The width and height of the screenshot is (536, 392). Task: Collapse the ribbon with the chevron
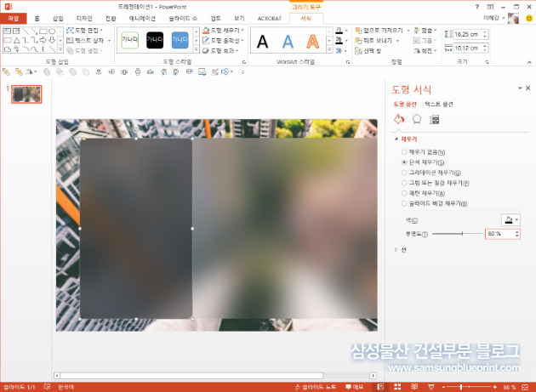[x=529, y=62]
